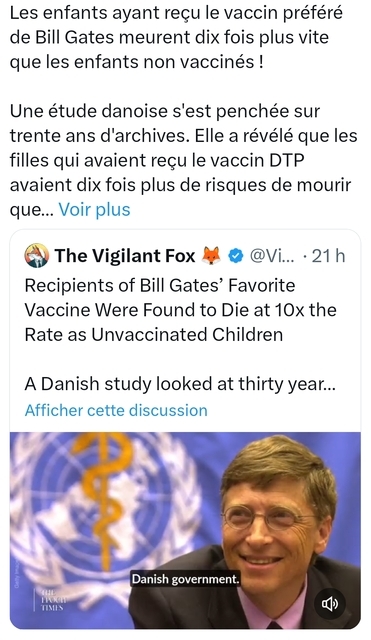Click the paragraph starting Les enfants ayant reçu
371x640 pixels.
click(x=176, y=38)
